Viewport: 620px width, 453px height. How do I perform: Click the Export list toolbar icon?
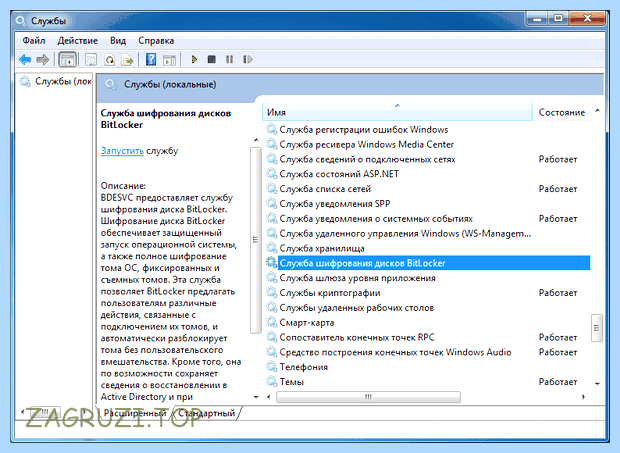(x=127, y=60)
